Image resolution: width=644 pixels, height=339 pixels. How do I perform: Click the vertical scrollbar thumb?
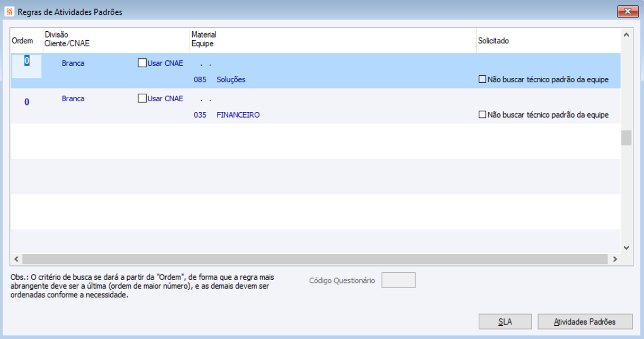[627, 138]
